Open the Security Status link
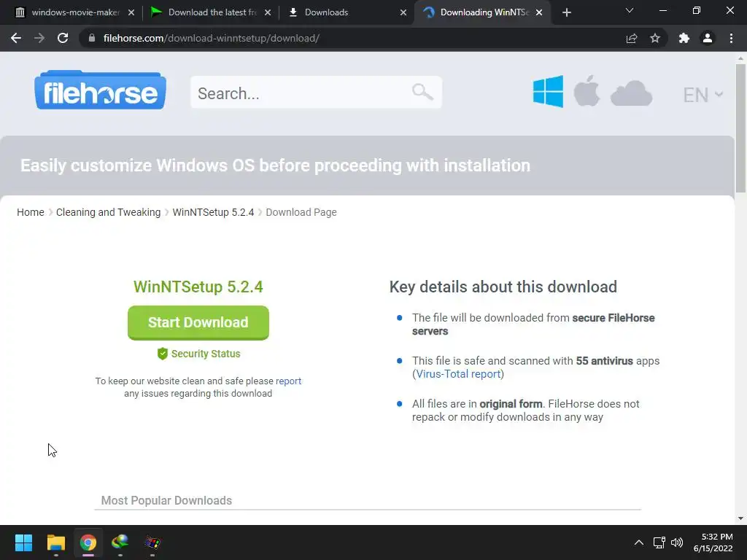Screen dimensions: 747x560 click(x=198, y=354)
